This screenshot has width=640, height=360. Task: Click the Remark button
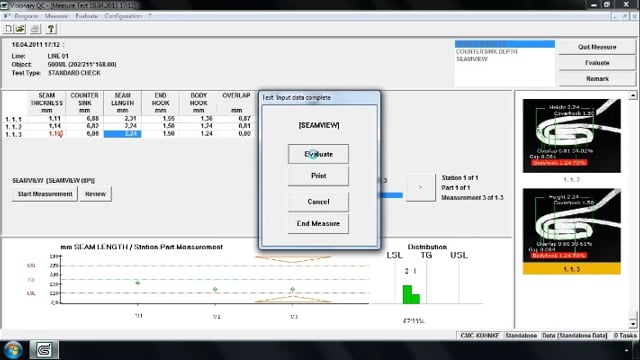pyautogui.click(x=597, y=79)
